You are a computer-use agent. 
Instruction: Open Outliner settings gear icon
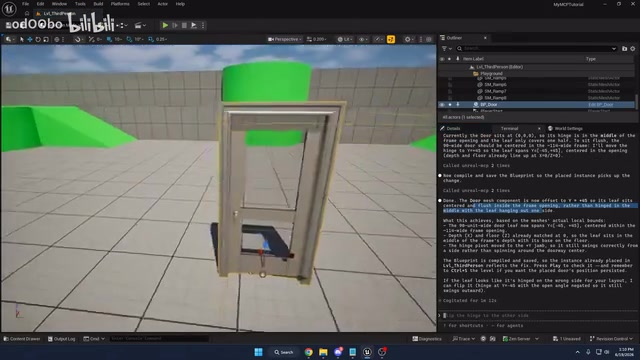[x=633, y=49]
